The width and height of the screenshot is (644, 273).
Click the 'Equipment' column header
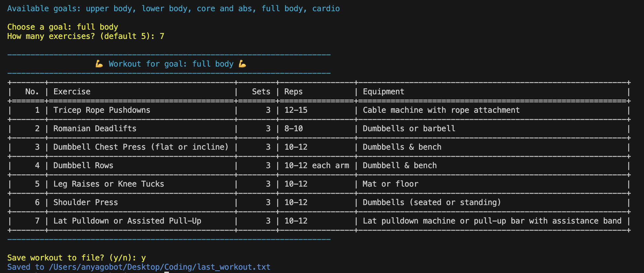pyautogui.click(x=383, y=92)
